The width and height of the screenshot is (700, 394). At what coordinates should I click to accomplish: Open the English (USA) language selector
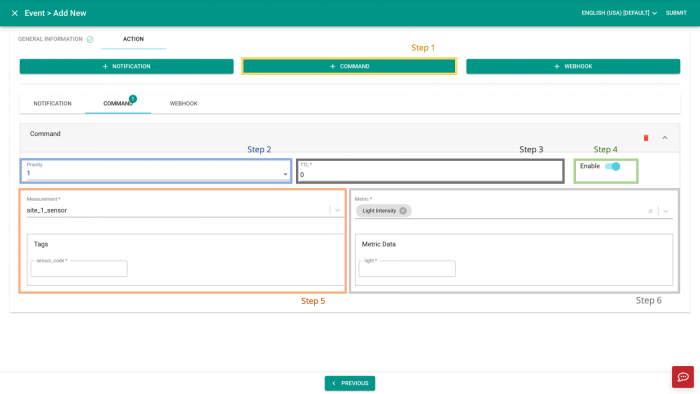coord(619,13)
